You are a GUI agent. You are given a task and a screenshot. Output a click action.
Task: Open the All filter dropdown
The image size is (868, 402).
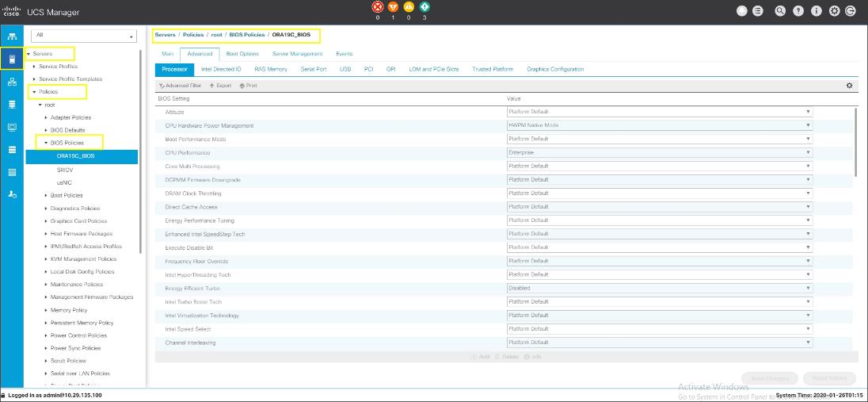tap(84, 36)
